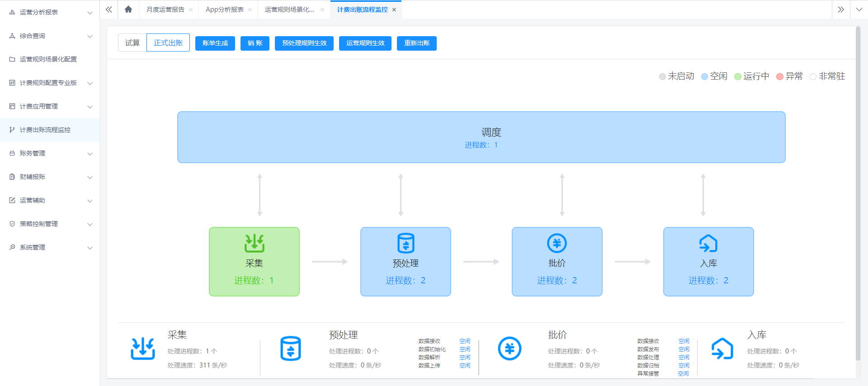
Task: Click the 账单生成 button
Action: (215, 43)
